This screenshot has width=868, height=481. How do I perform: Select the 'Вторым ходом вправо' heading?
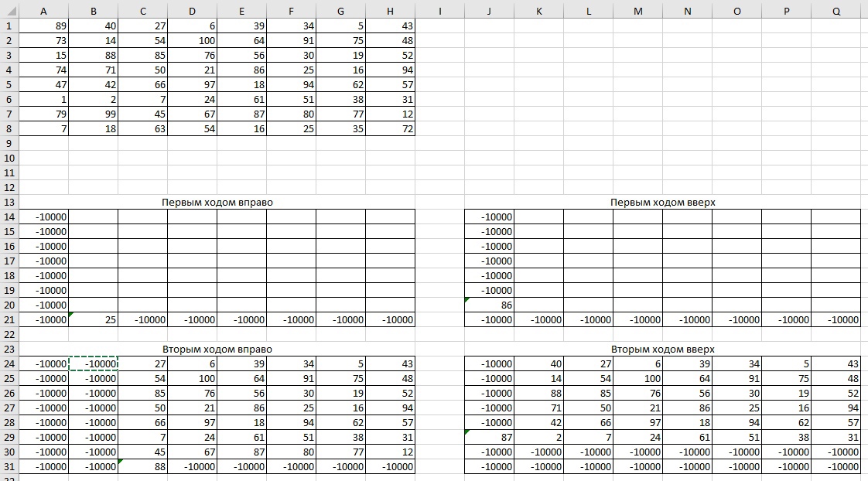217,349
